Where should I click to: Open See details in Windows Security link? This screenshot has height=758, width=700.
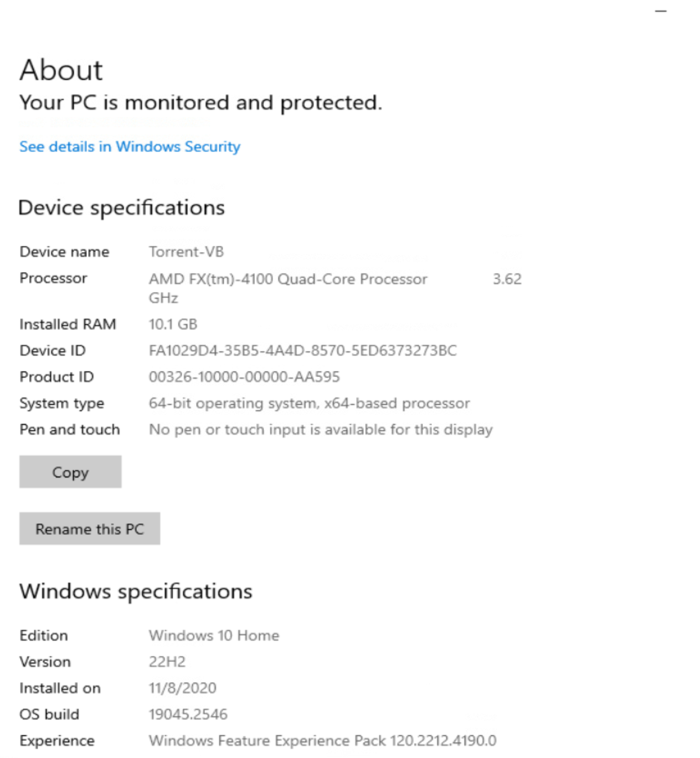(130, 147)
